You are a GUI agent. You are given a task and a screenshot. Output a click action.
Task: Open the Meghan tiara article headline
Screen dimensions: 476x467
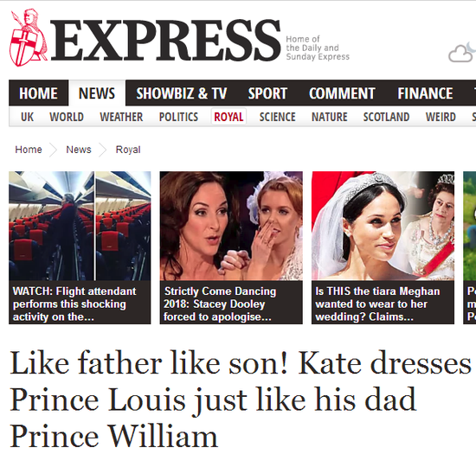[x=377, y=304]
